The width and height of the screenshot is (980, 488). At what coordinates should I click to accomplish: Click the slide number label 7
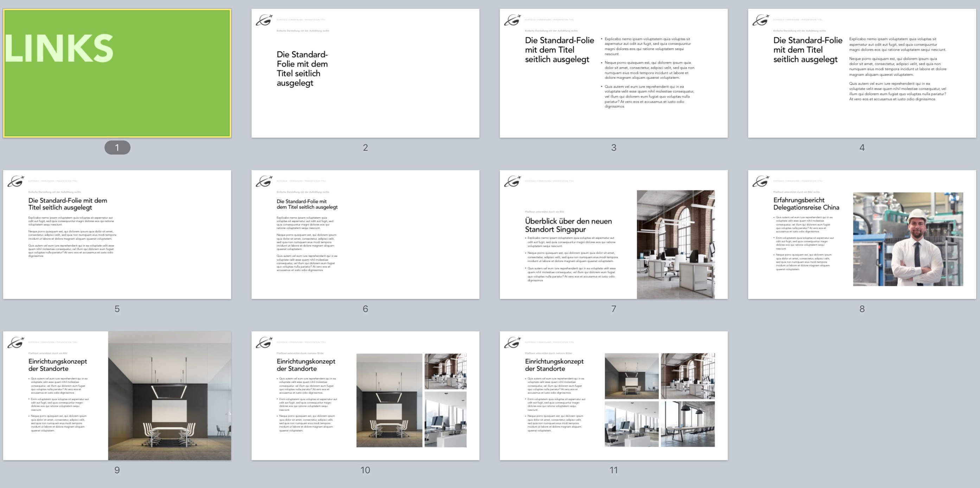click(x=613, y=309)
